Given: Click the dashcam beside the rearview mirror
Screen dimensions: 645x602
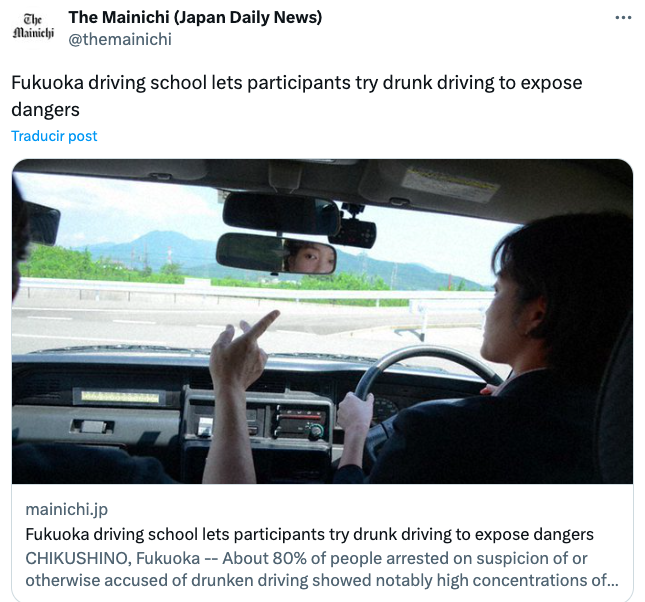Looking at the screenshot, I should click(x=354, y=230).
